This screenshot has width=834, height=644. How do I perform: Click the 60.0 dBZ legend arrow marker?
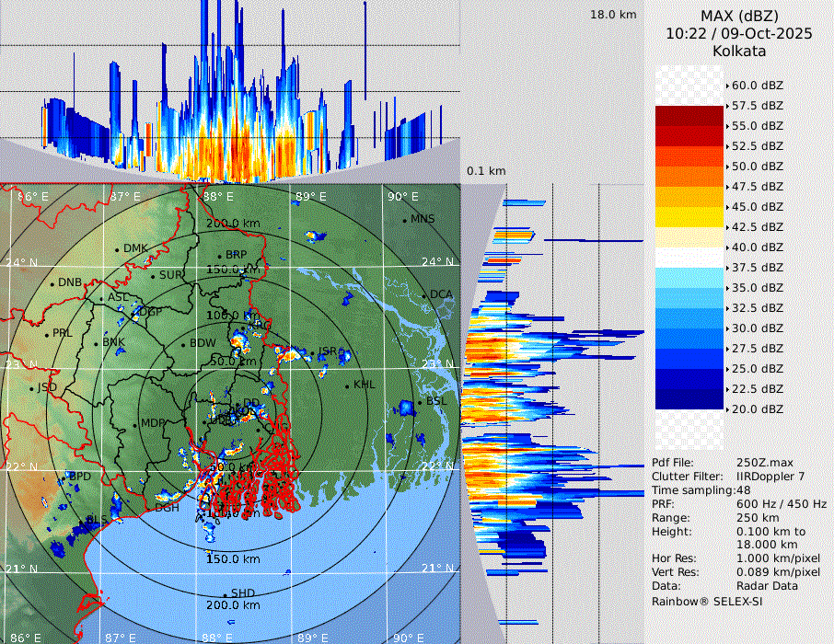point(727,86)
